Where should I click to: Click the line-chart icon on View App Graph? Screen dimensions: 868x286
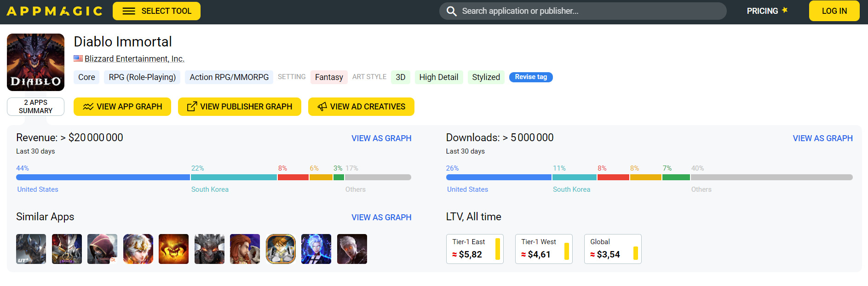[88, 107]
